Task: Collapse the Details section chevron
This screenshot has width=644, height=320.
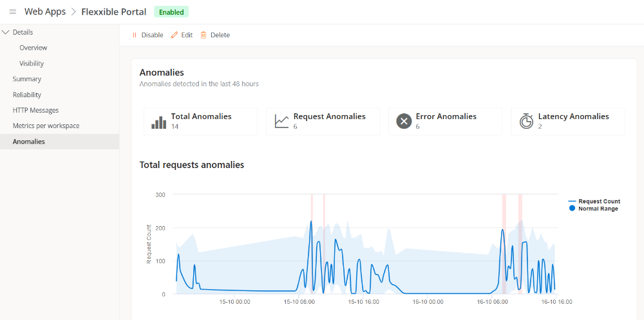Action: tap(6, 32)
